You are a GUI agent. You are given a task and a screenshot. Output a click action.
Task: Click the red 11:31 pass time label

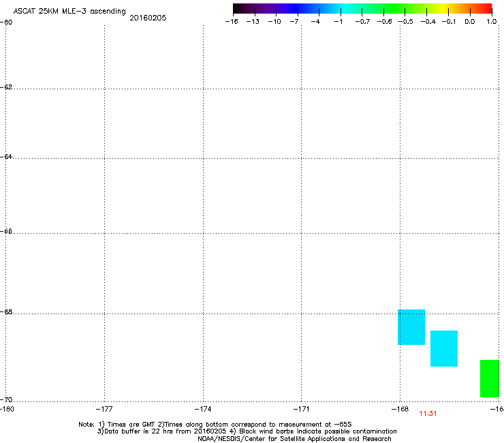[x=428, y=414]
